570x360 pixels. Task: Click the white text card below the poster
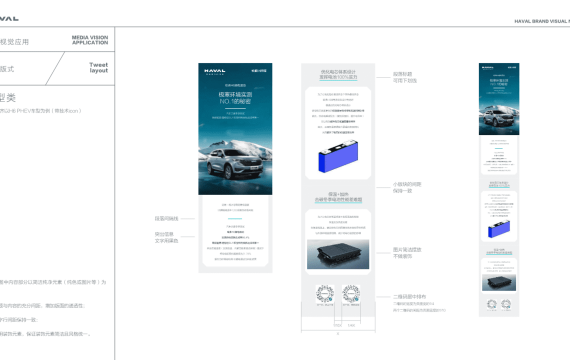tap(235, 232)
